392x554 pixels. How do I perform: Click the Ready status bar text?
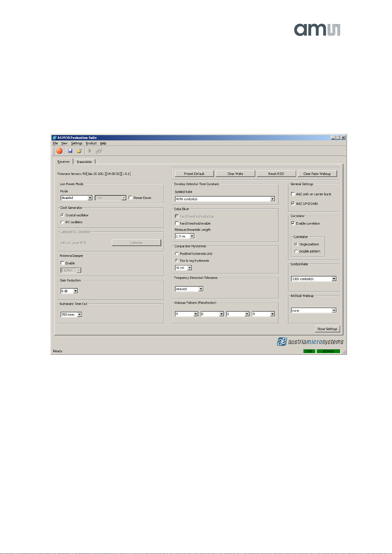click(58, 351)
